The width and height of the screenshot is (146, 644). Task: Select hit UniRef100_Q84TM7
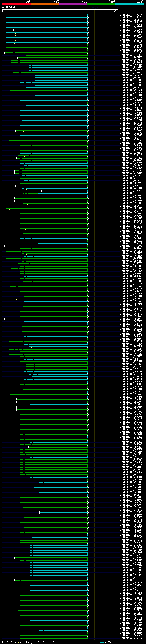coord(131,633)
